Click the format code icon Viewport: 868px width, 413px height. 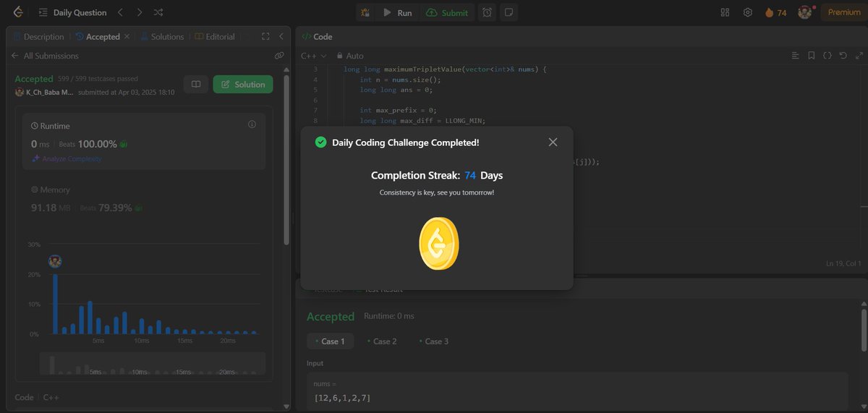coord(795,56)
